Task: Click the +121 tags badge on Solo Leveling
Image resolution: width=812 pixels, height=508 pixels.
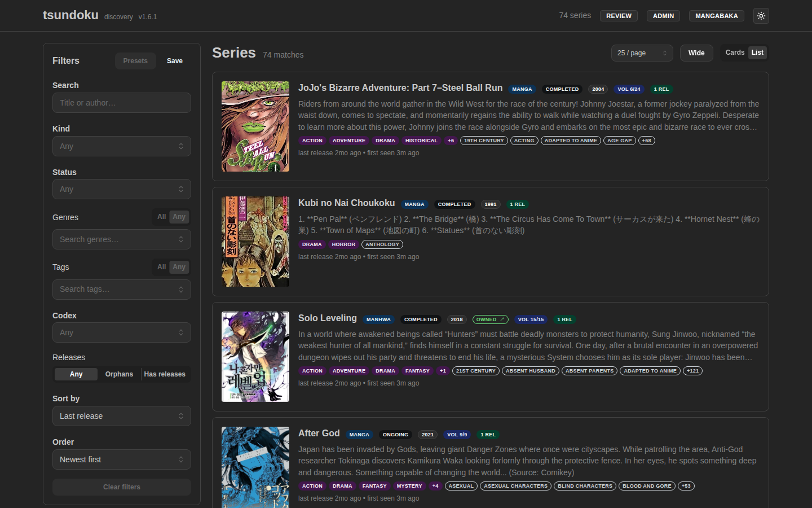Action: coord(692,371)
